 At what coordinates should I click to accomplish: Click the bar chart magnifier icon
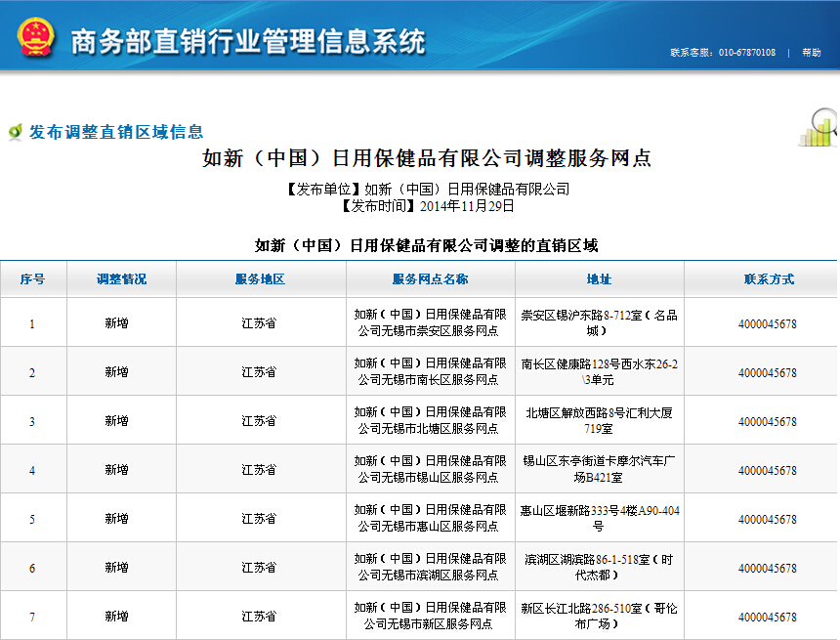[x=819, y=128]
